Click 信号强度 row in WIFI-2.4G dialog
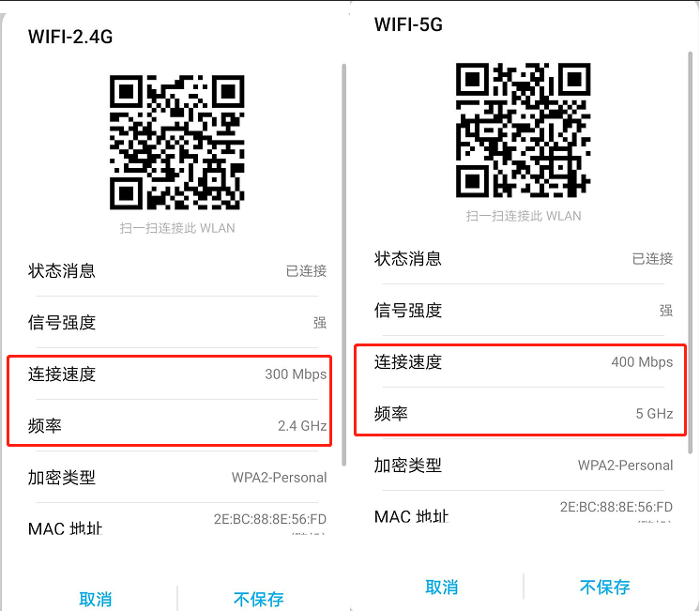 [x=177, y=323]
